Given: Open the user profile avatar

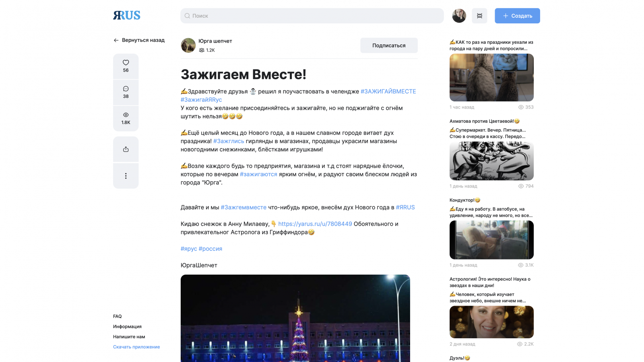Looking at the screenshot, I should [x=459, y=16].
